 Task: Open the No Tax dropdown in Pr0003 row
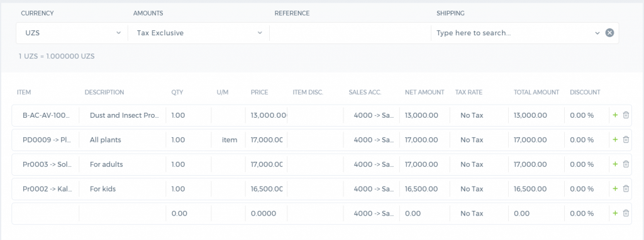479,164
